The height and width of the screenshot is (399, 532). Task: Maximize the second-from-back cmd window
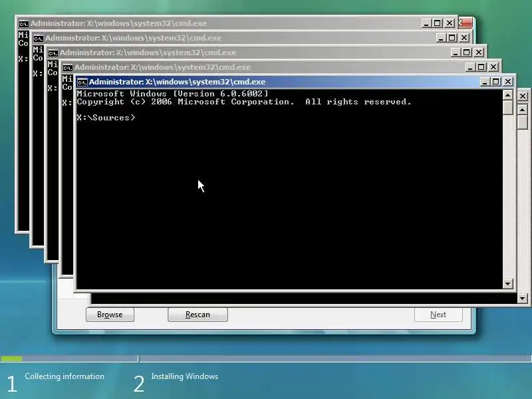452,38
